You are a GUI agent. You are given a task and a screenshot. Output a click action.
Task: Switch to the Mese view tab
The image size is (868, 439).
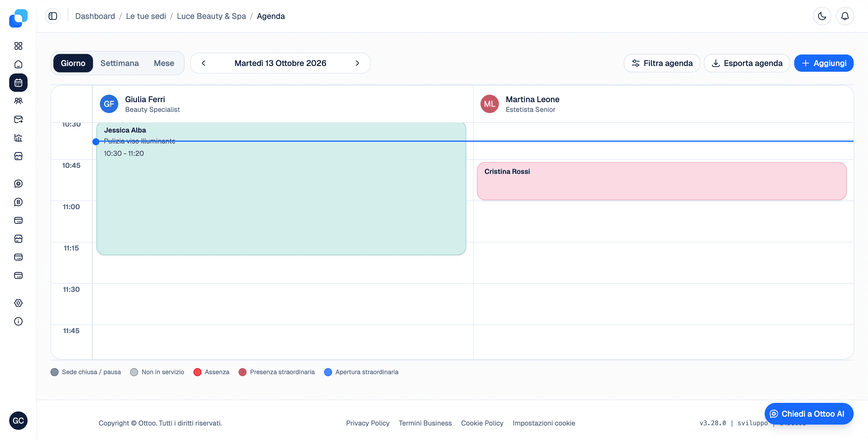tap(164, 63)
